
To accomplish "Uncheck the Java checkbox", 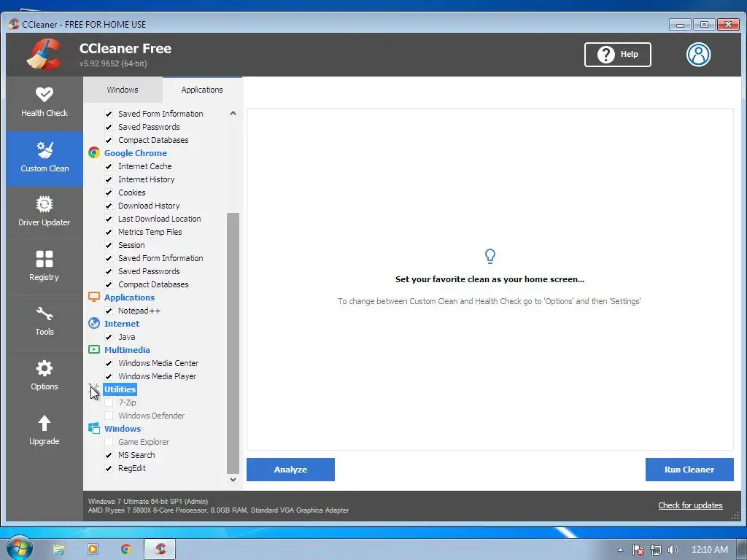I will click(x=109, y=337).
